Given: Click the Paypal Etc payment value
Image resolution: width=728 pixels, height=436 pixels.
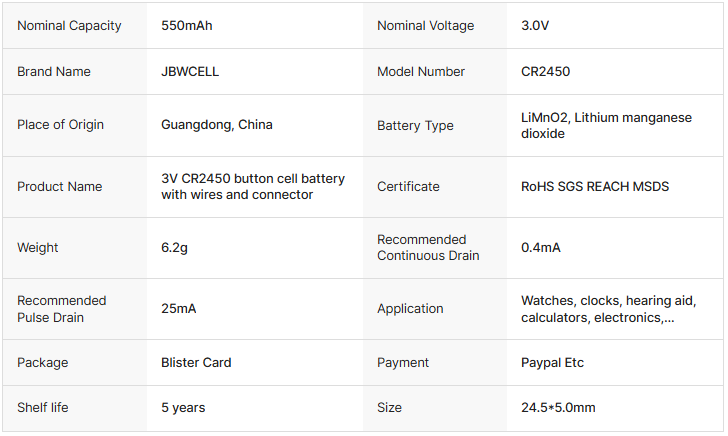Looking at the screenshot, I should (x=552, y=363).
